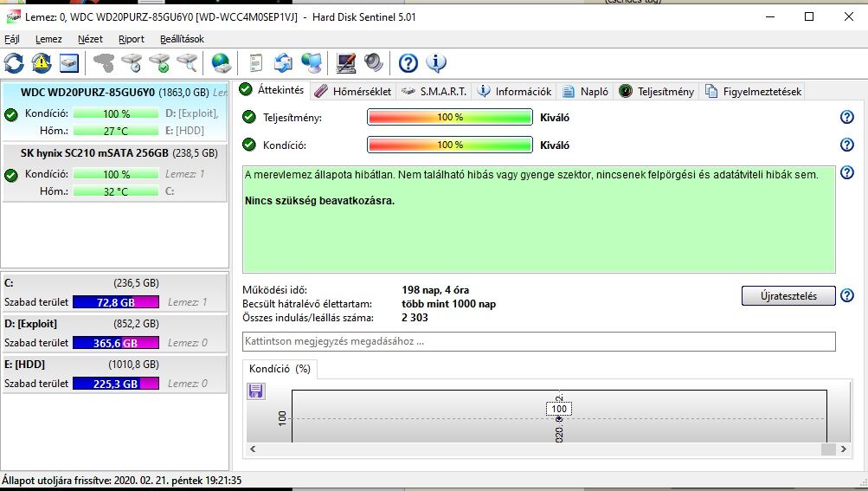Click the info bubble toolbar icon
This screenshot has width=868, height=491.
[x=436, y=63]
